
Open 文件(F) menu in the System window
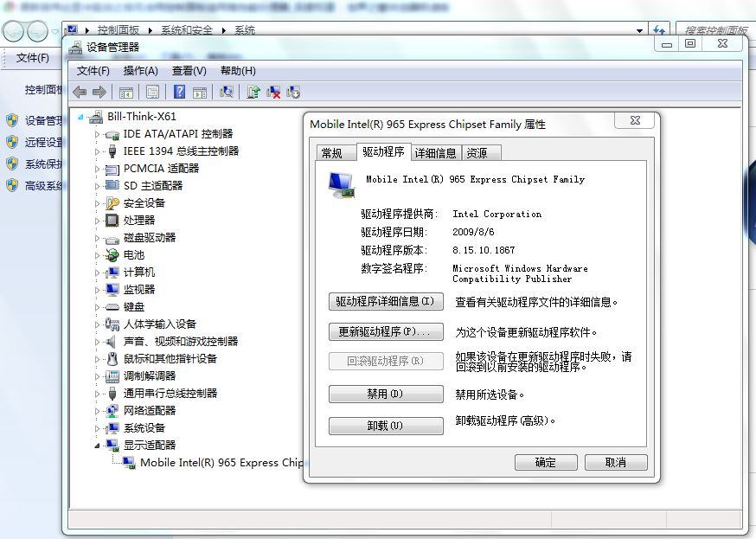click(x=32, y=58)
